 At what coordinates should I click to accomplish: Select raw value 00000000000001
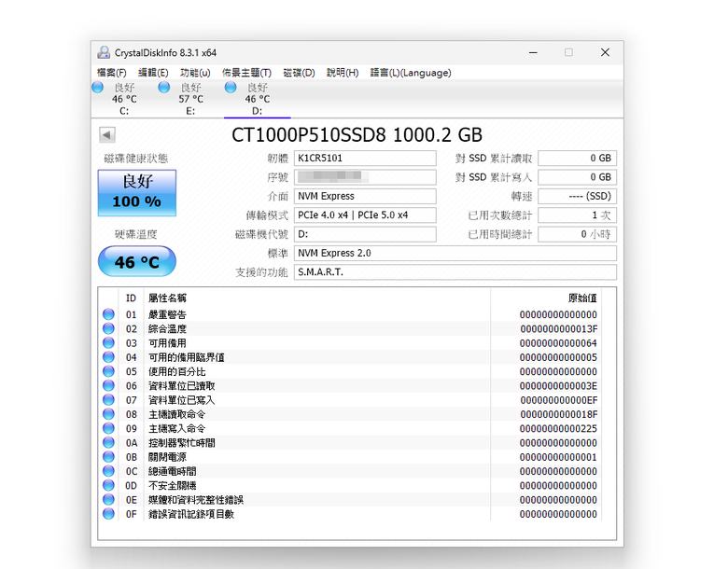558,457
